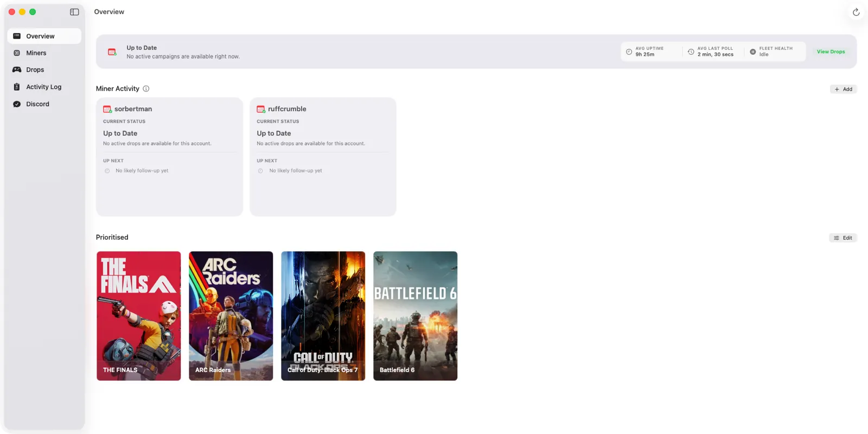Click the Overview title in header
This screenshot has width=868, height=434.
tap(109, 12)
